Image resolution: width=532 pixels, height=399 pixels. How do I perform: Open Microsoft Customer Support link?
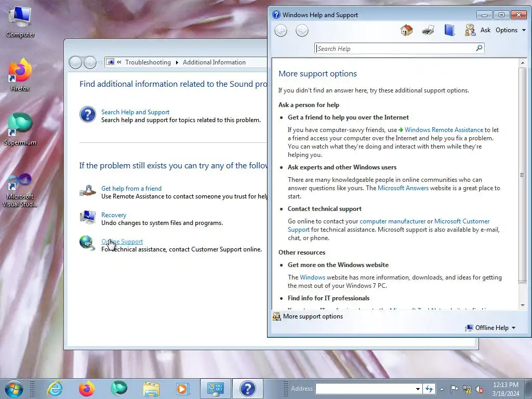click(x=462, y=221)
